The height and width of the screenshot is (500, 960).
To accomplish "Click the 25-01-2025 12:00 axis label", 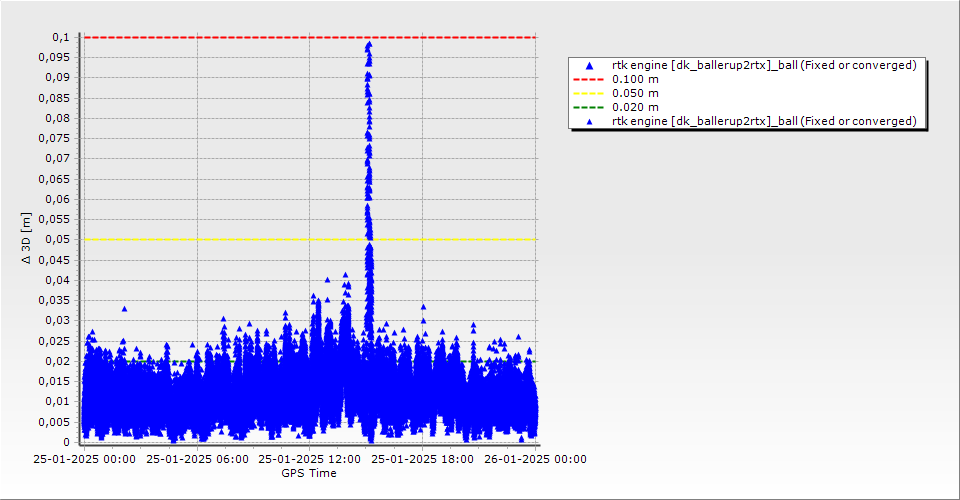I will click(309, 459).
